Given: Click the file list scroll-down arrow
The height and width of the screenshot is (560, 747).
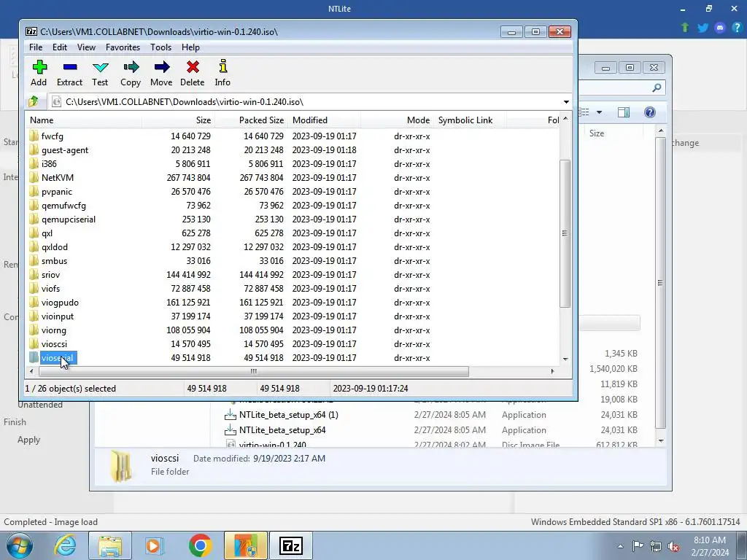Looking at the screenshot, I should point(565,359).
